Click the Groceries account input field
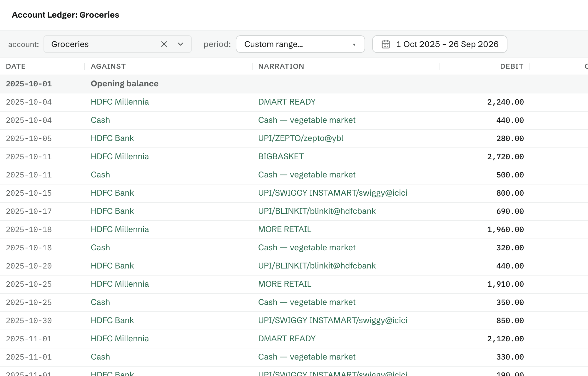 (x=118, y=44)
